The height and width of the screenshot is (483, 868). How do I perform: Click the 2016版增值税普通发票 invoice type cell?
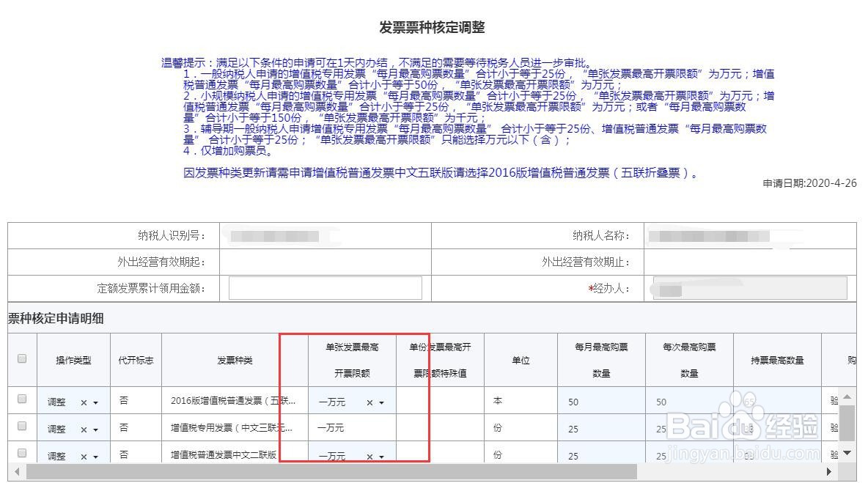pos(233,401)
